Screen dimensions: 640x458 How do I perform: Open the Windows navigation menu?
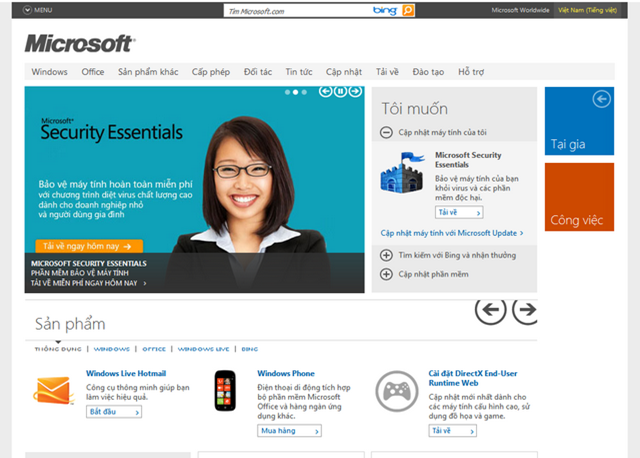(x=49, y=72)
